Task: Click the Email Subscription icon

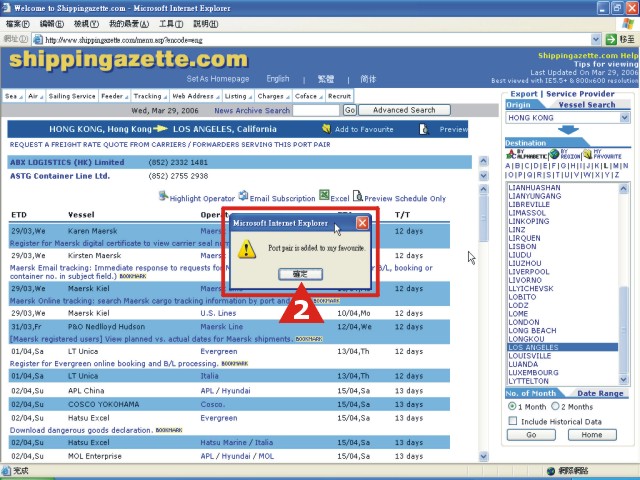Action: pos(243,196)
